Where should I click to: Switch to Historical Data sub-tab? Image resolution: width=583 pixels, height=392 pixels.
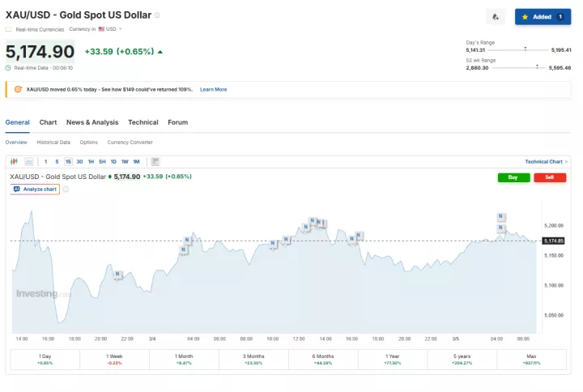[x=53, y=142]
